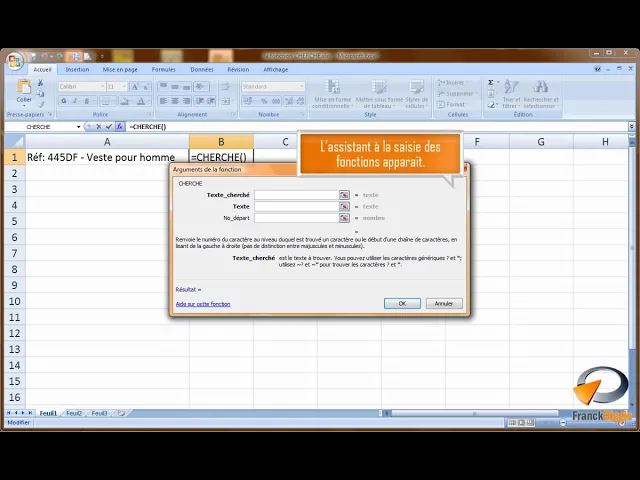The image size is (640, 480).
Task: Toggle bold G formatting
Action: [x=64, y=101]
